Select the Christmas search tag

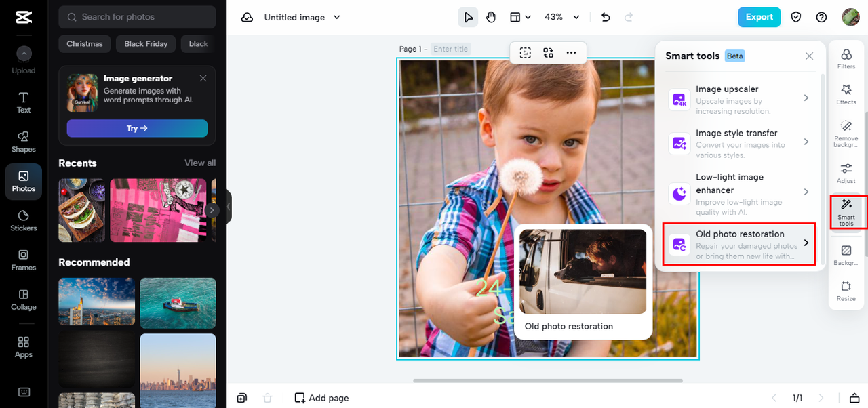[x=85, y=44]
